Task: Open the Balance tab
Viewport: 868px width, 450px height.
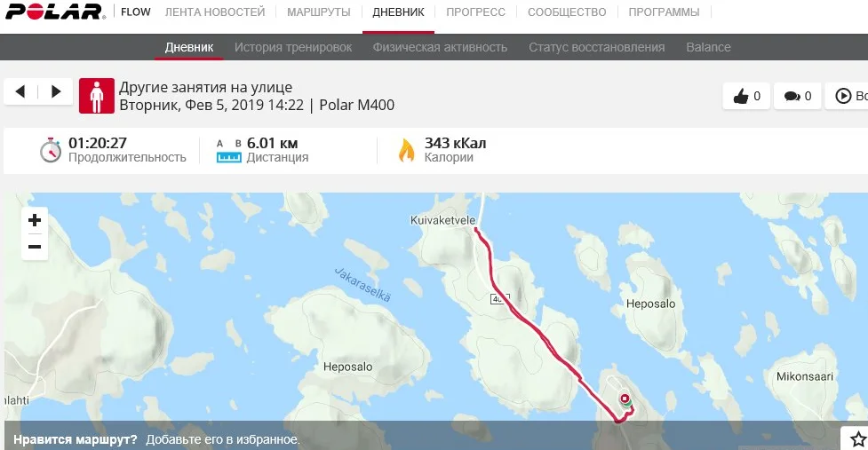Action: click(x=709, y=48)
